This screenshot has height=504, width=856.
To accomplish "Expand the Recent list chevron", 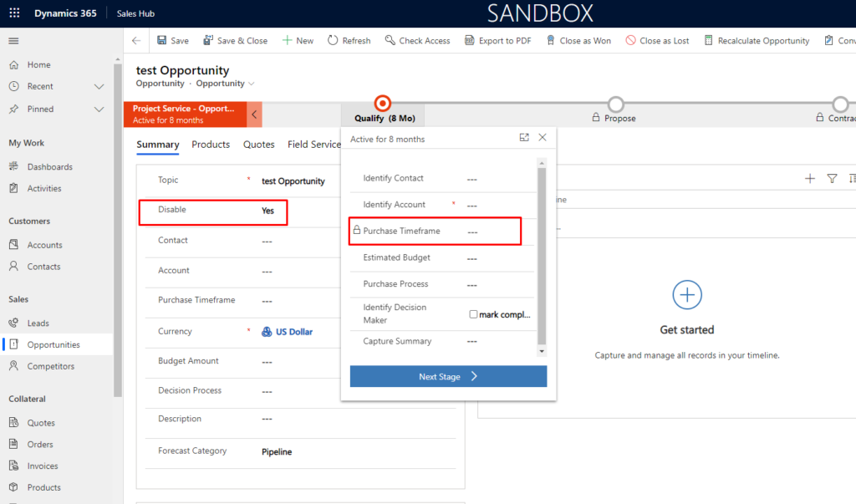I will [x=99, y=86].
